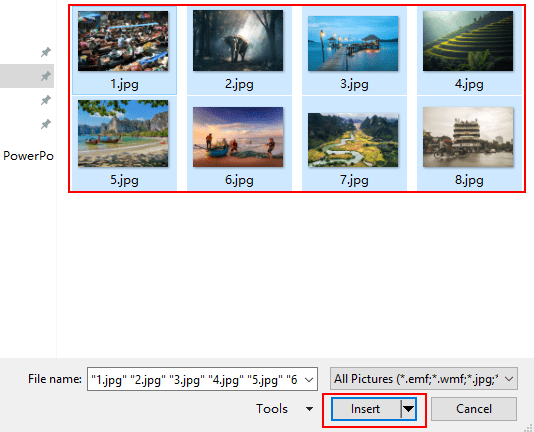Open the PowerPo sidebar folder item

coord(28,156)
